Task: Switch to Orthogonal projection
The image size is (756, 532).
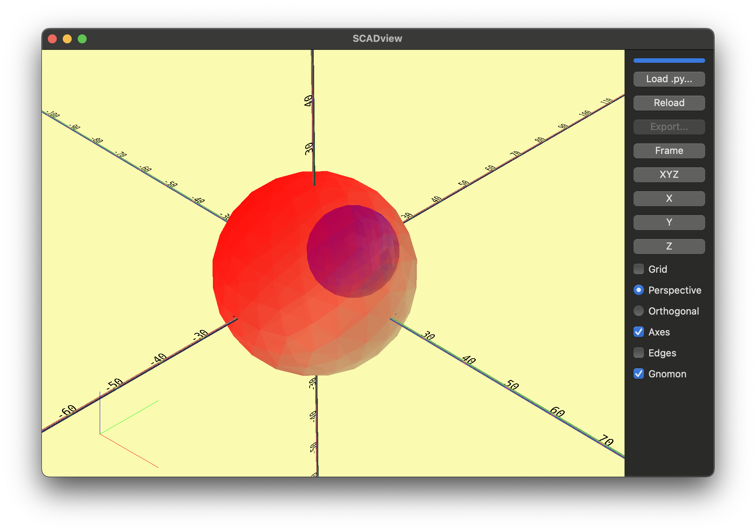Action: (639, 311)
